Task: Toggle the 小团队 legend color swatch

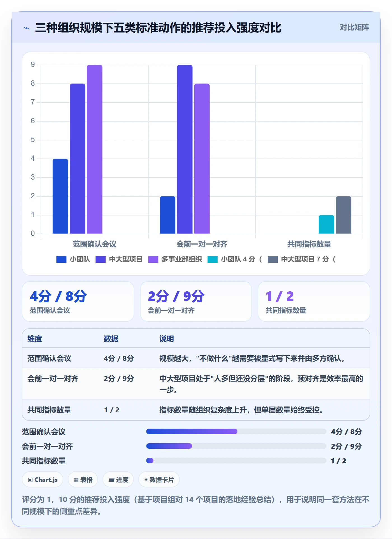Action: pyautogui.click(x=61, y=259)
